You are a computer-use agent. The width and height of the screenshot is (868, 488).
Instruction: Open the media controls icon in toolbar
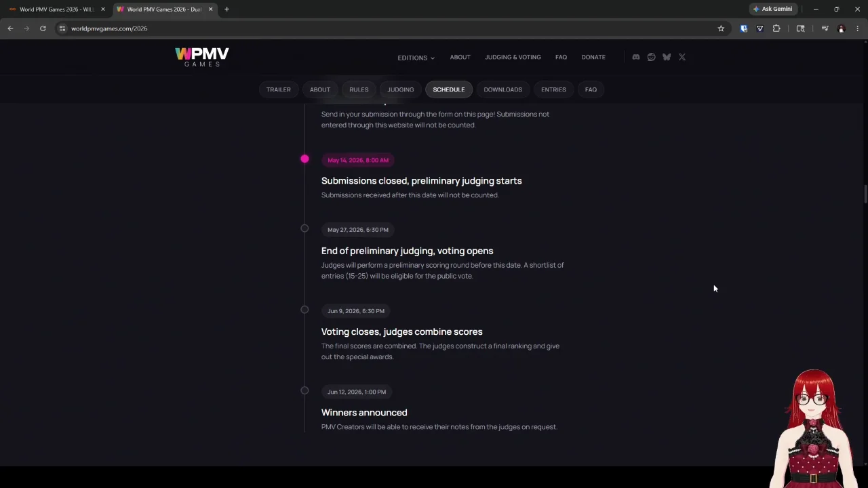825,28
